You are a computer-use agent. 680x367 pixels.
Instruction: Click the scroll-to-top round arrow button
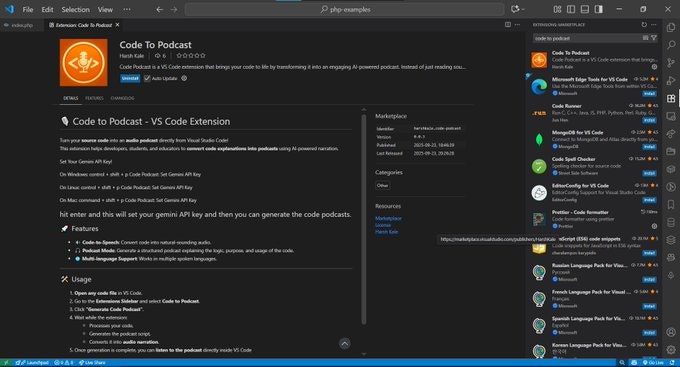coord(344,344)
